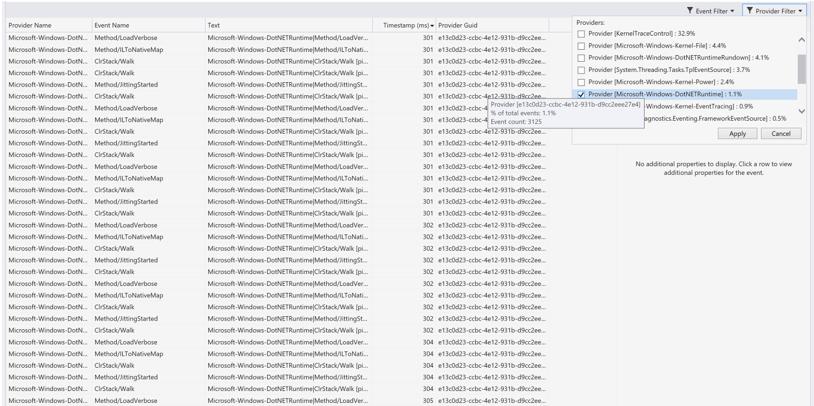
Task: Check the Microsoft-Windows-Kernel-Power provider checkbox
Action: coord(581,82)
